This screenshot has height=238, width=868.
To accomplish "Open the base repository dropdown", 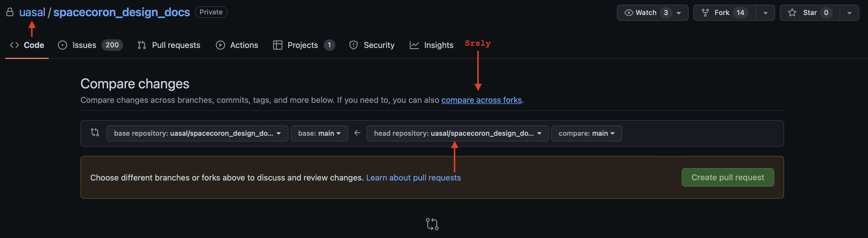I will click(x=197, y=133).
